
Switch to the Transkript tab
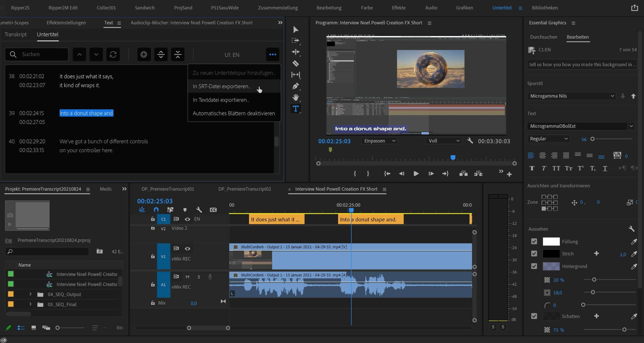pos(15,34)
